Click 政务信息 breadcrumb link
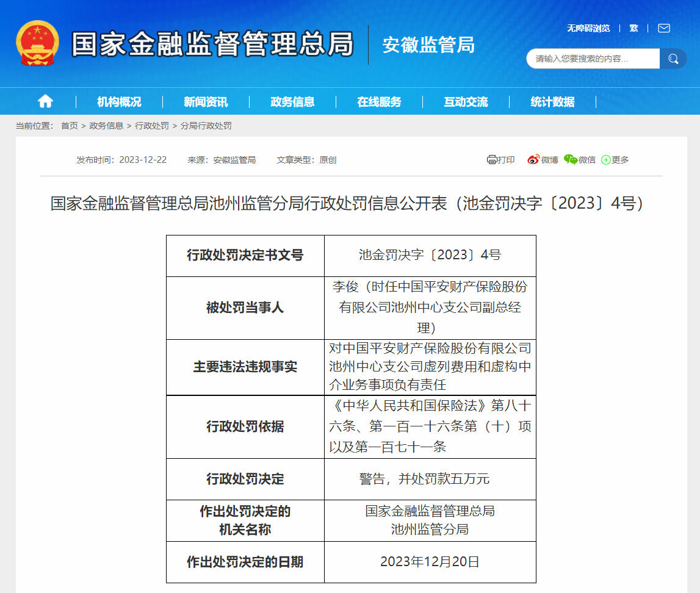Viewport: 700px width, 593px height. [106, 126]
